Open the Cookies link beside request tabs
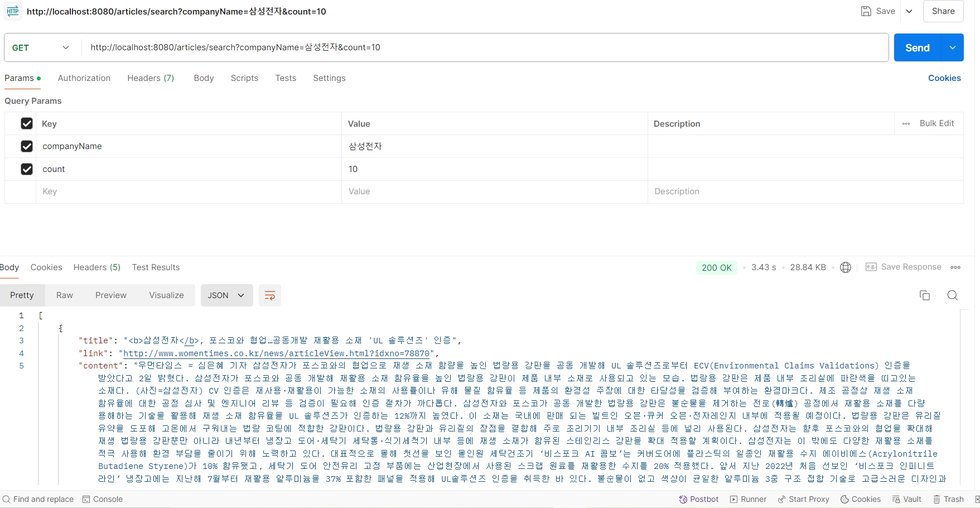The height and width of the screenshot is (508, 980). (944, 78)
